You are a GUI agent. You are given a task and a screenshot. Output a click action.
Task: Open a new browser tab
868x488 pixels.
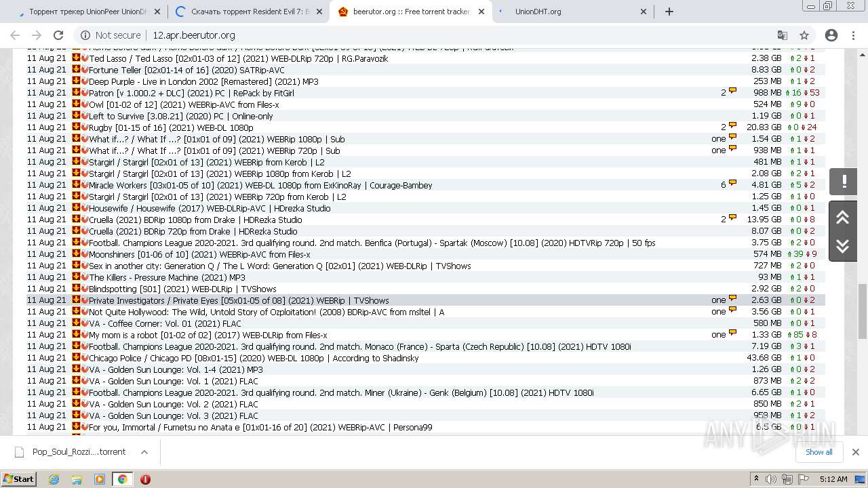tap(669, 12)
